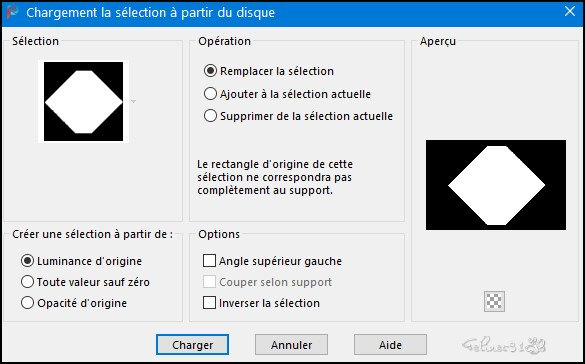Open the selection thumbnail dropdown arrow
The image size is (585, 364).
[x=134, y=101]
